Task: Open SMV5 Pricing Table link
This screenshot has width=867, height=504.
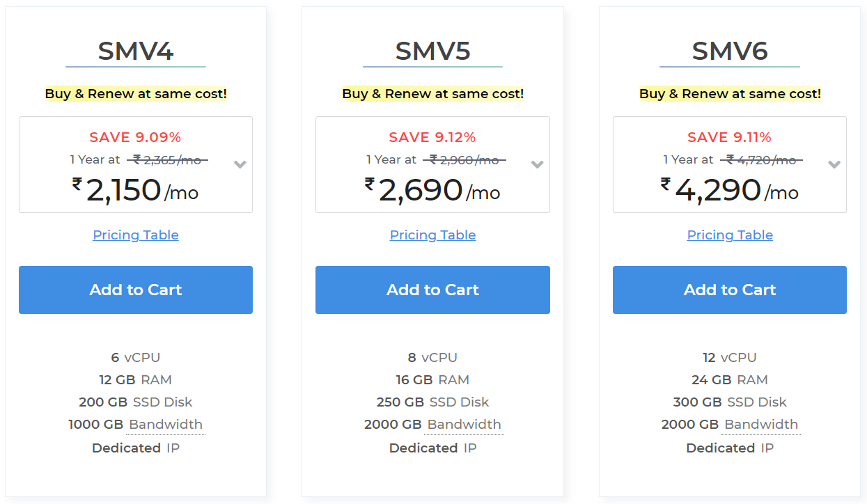Action: [x=432, y=235]
